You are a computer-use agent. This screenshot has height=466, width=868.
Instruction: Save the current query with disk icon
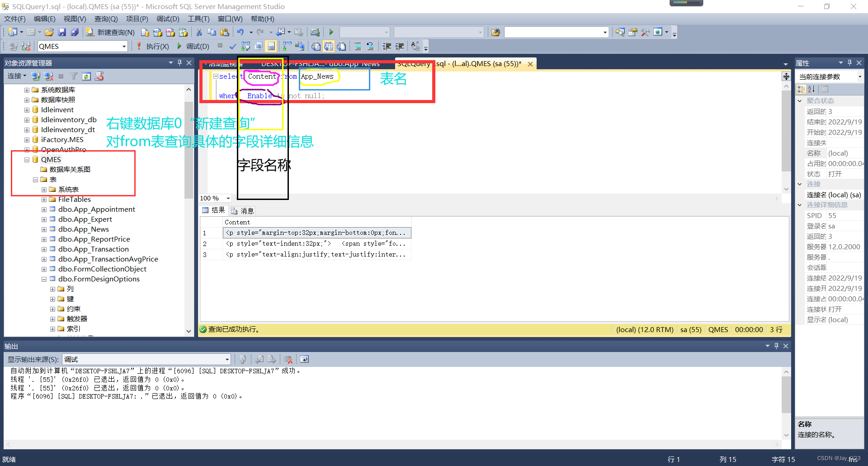tap(62, 32)
